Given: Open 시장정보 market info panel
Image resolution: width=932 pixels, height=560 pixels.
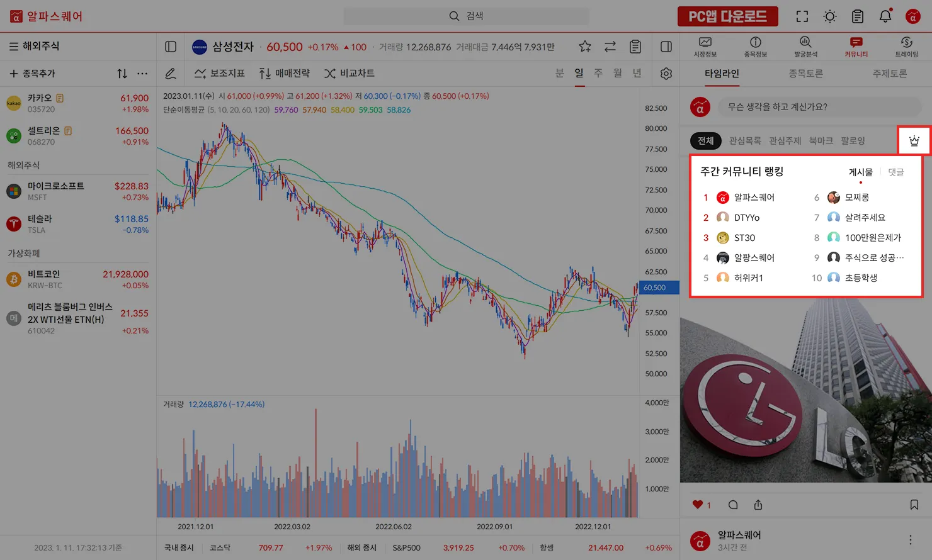Looking at the screenshot, I should coord(705,47).
